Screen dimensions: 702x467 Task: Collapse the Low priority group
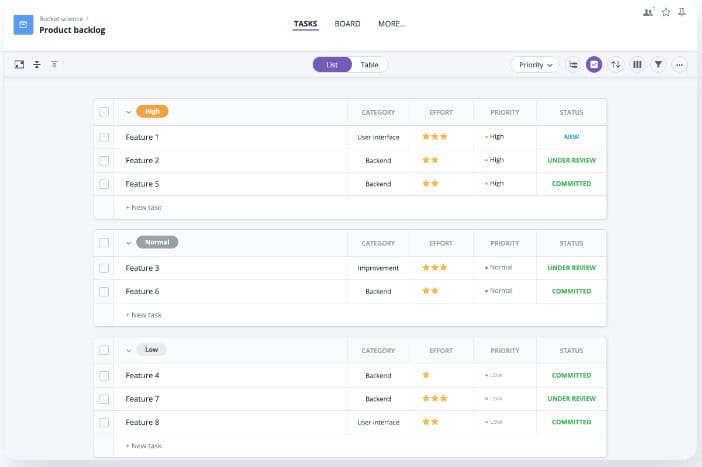[x=128, y=350]
